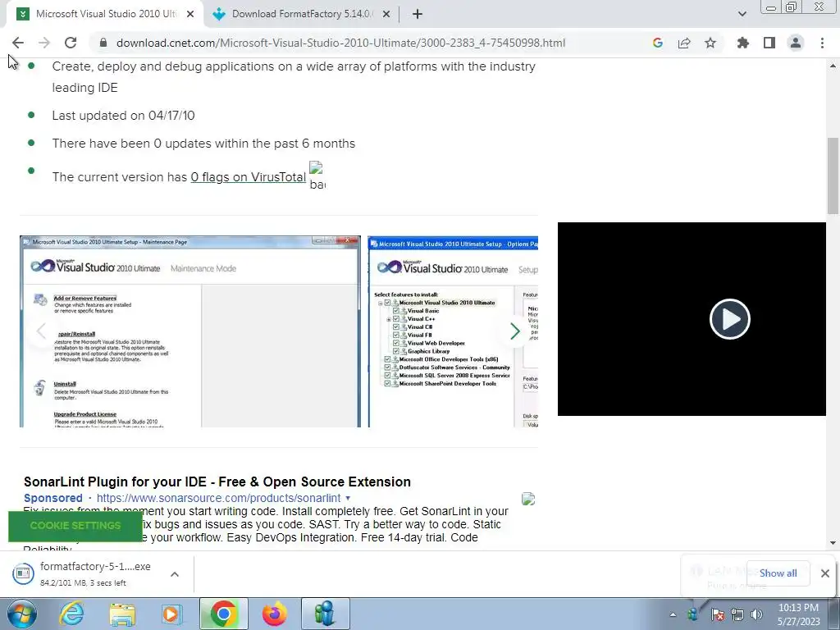Screen dimensions: 840x630
Task: Open the Extensions puzzle icon
Action: (743, 43)
